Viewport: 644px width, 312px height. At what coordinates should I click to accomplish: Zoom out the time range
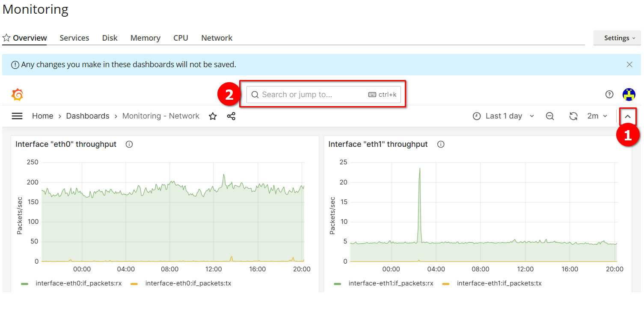tap(550, 116)
